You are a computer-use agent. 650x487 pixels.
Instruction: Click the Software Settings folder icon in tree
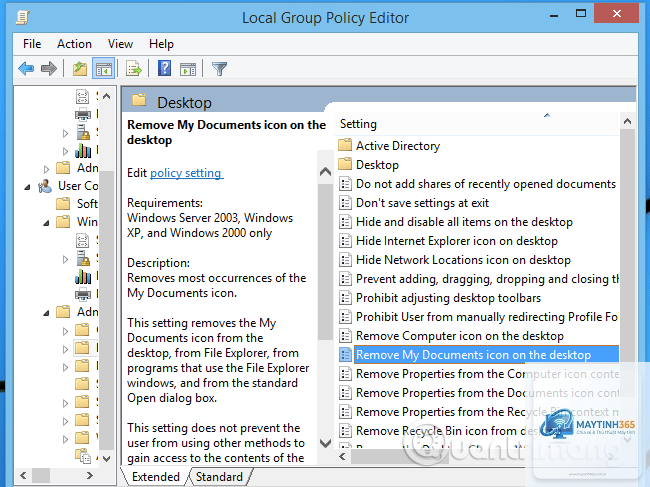(x=63, y=204)
